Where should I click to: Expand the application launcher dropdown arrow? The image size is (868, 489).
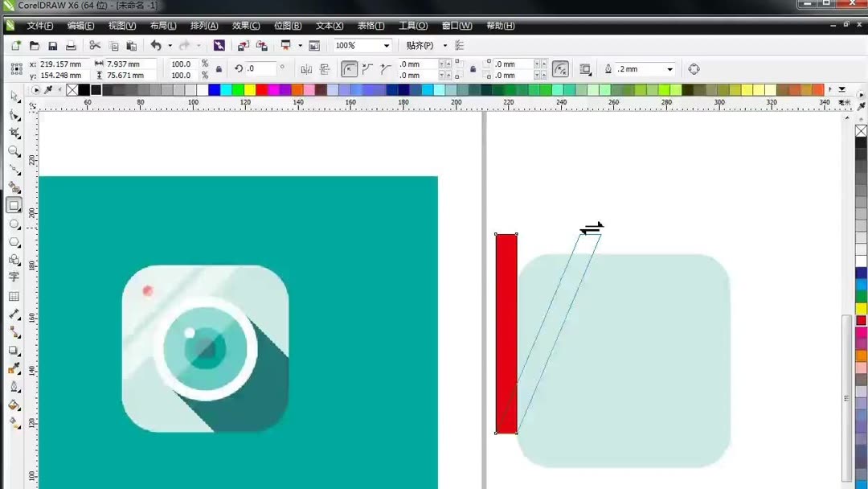[300, 45]
